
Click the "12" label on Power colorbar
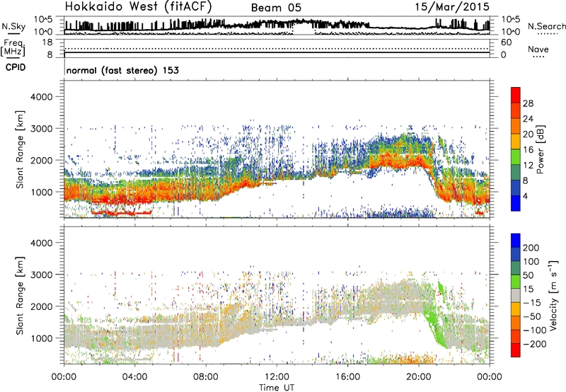pos(528,166)
